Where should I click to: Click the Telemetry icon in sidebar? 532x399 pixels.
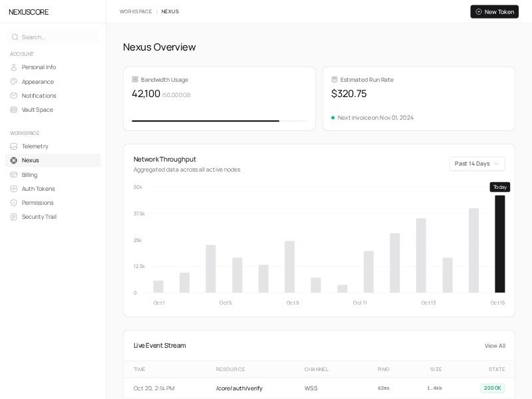(14, 146)
